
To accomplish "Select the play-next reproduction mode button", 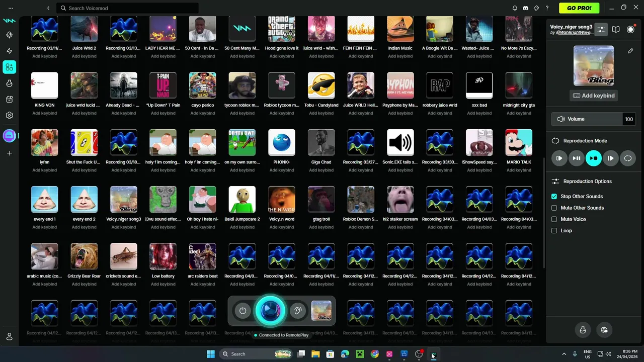I will (x=611, y=158).
